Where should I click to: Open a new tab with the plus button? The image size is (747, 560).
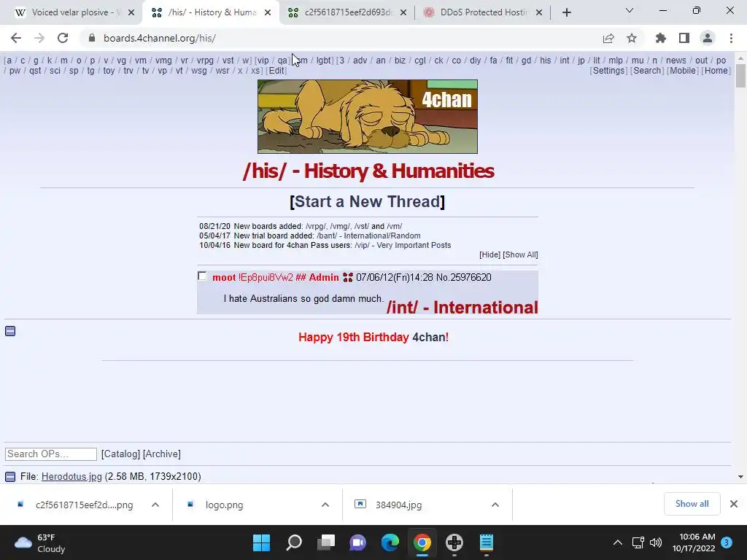click(566, 12)
